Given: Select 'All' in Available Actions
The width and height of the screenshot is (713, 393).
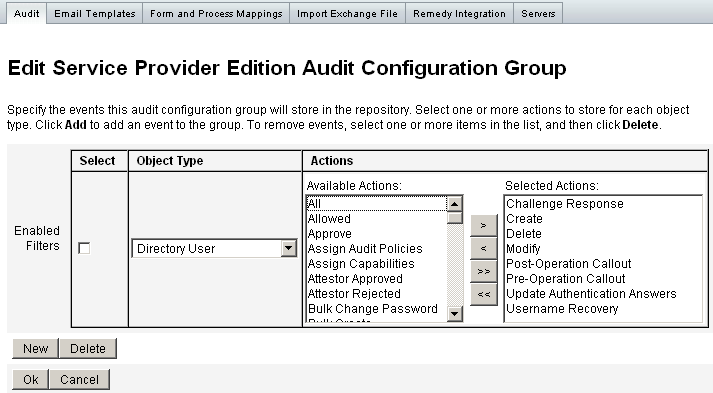Looking at the screenshot, I should (377, 204).
